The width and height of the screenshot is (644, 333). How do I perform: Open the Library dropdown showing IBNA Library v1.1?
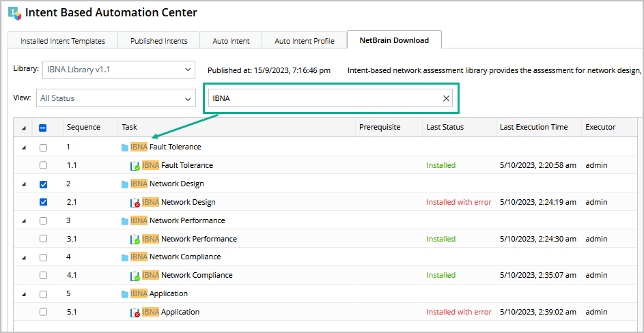point(119,70)
